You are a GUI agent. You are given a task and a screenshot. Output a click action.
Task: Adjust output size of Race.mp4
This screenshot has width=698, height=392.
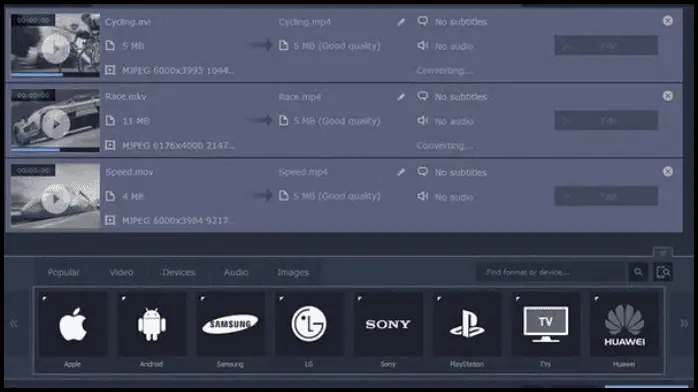330,121
